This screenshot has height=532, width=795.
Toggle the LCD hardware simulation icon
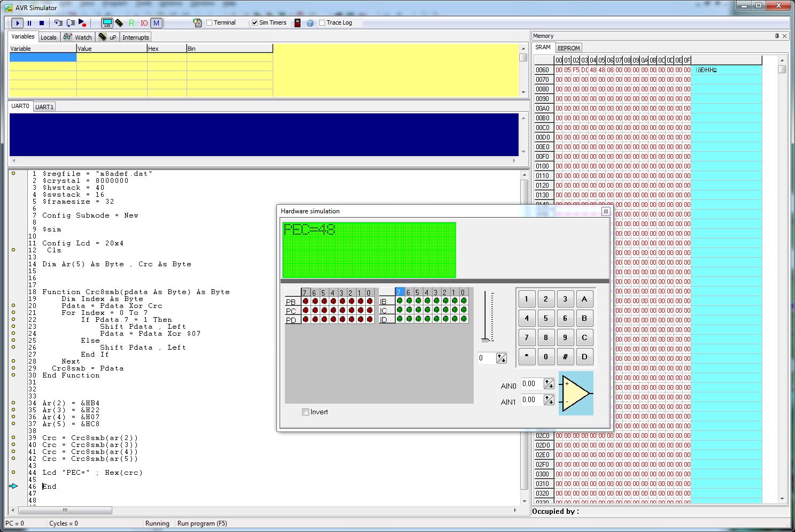click(107, 23)
